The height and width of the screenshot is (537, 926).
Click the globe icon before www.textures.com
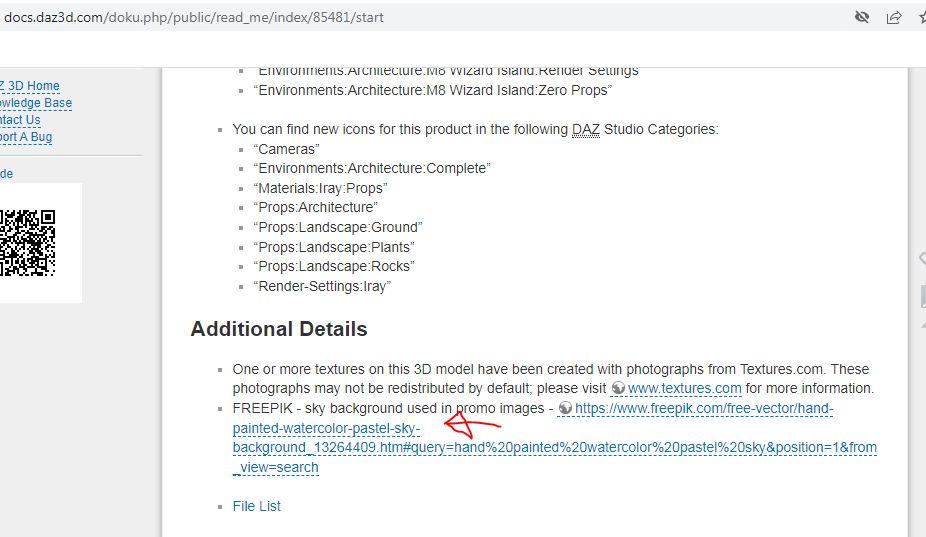pos(618,389)
